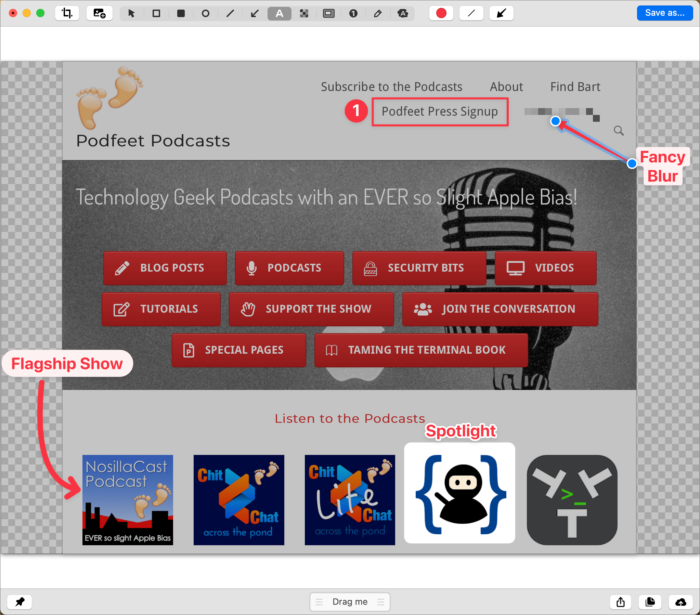
Task: Open the line thickness dropdown
Action: [x=471, y=13]
